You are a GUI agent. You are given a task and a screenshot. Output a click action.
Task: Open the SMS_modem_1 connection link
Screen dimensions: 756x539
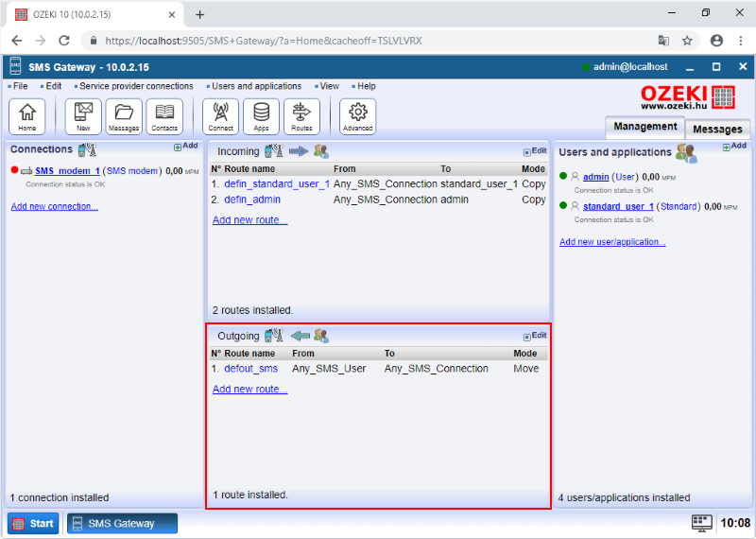point(67,171)
